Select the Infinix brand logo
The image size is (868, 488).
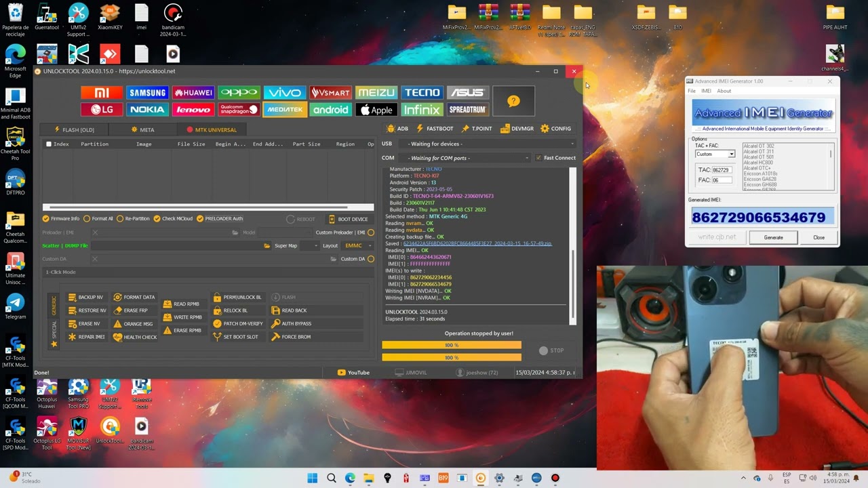click(422, 110)
